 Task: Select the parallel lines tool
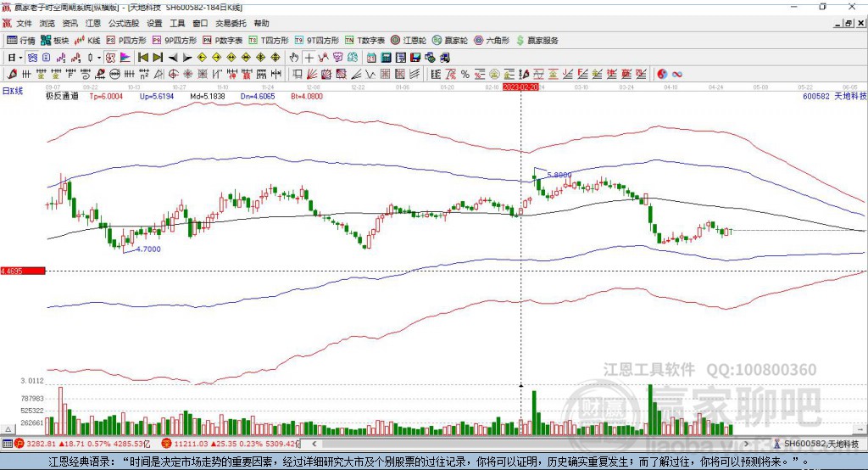pos(415,74)
